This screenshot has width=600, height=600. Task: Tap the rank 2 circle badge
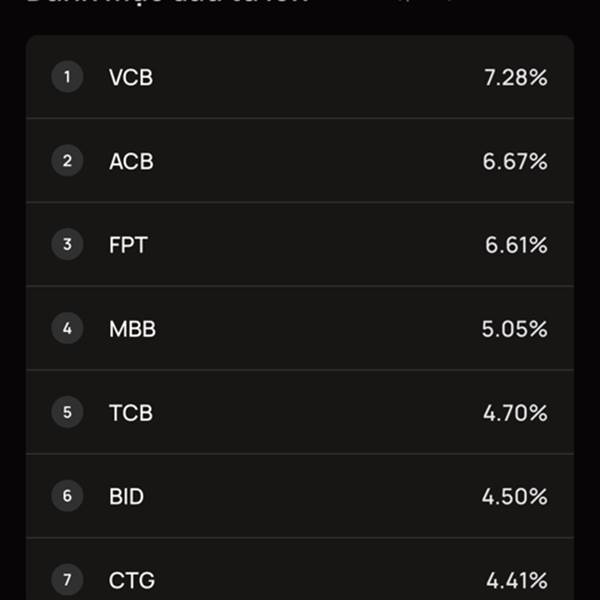(67, 160)
